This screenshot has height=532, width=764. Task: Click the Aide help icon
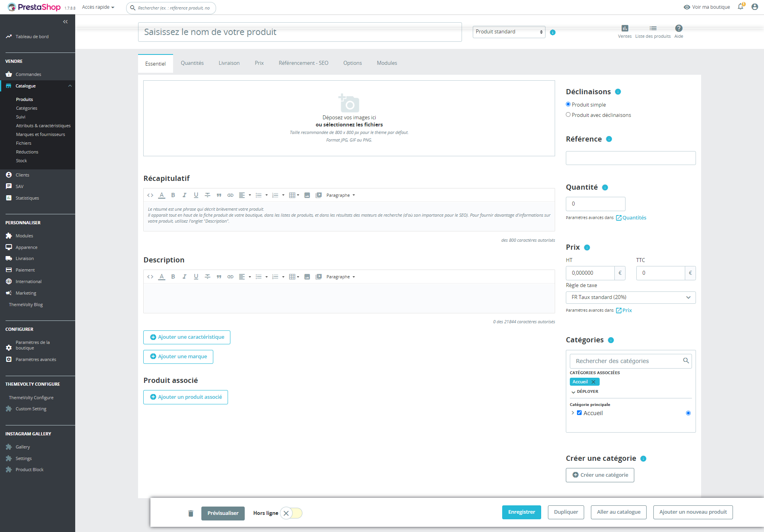click(x=678, y=28)
